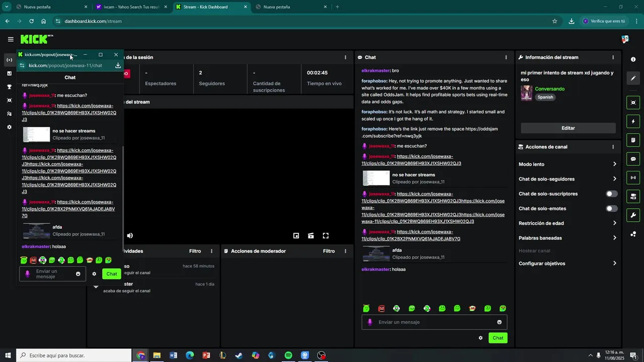This screenshot has width=644, height=362.
Task: Toggle theater mode on stream preview
Action: 311,235
